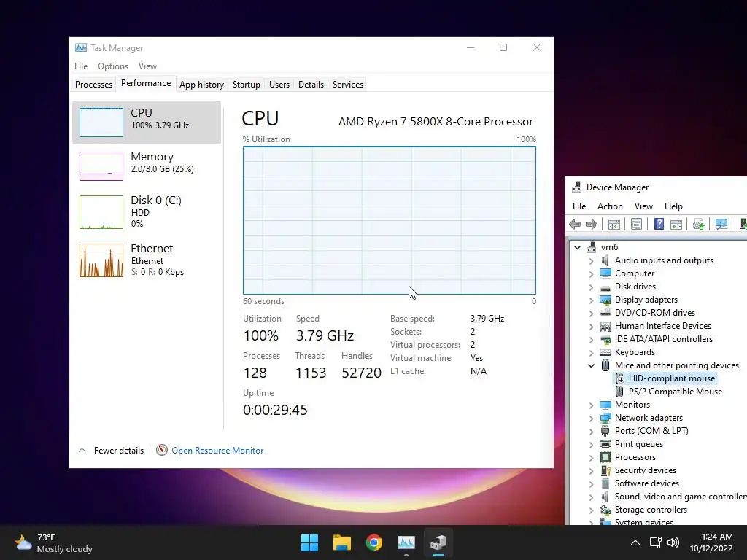This screenshot has height=560, width=747.
Task: Switch to the App history tab
Action: [201, 85]
